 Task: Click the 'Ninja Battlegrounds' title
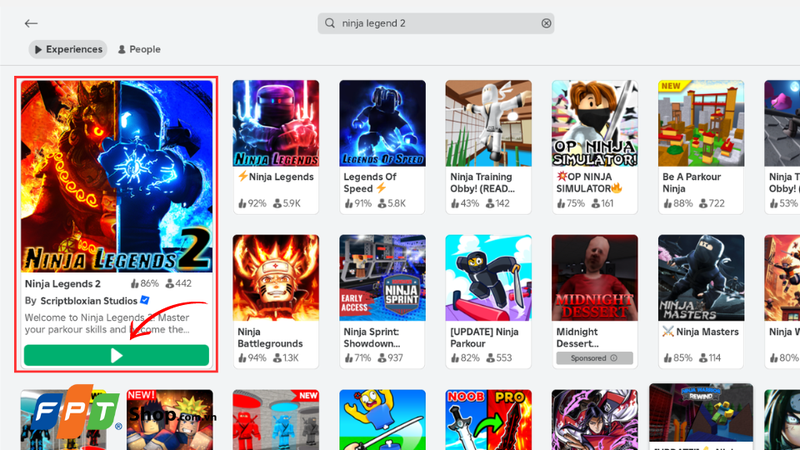coord(270,338)
